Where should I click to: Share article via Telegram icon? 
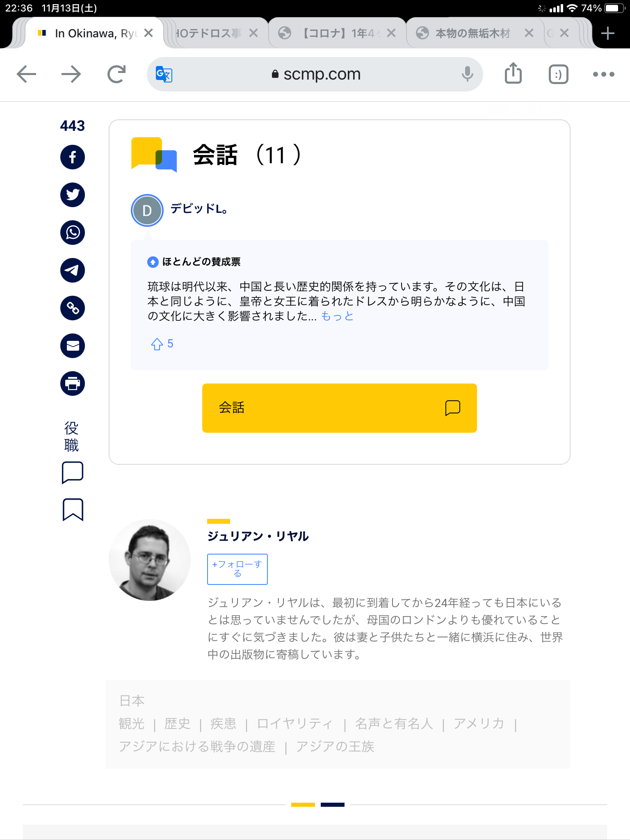[73, 270]
